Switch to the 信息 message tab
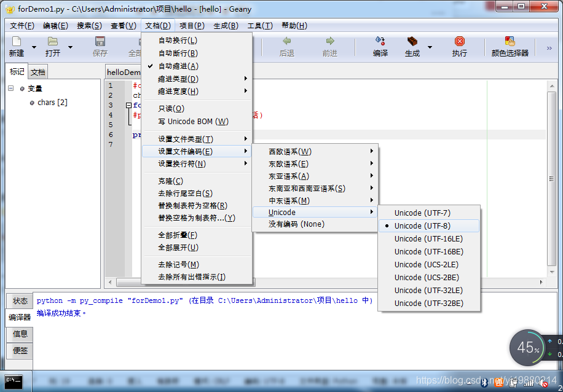This screenshot has width=563, height=392. [x=20, y=334]
